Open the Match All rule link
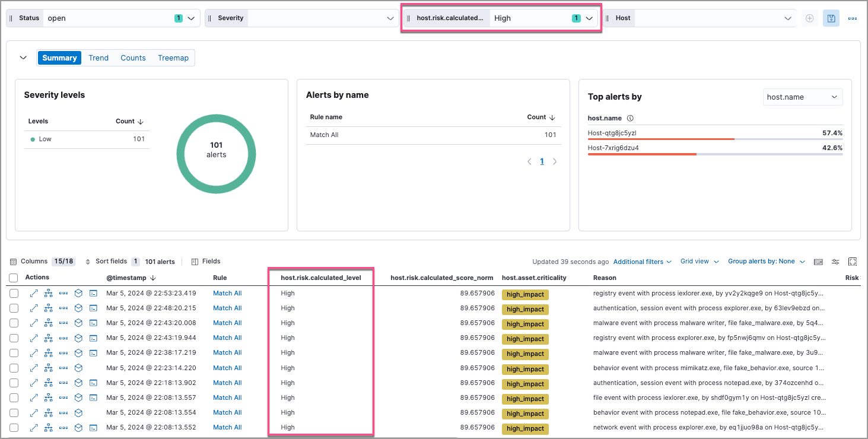The width and height of the screenshot is (868, 439). click(227, 292)
